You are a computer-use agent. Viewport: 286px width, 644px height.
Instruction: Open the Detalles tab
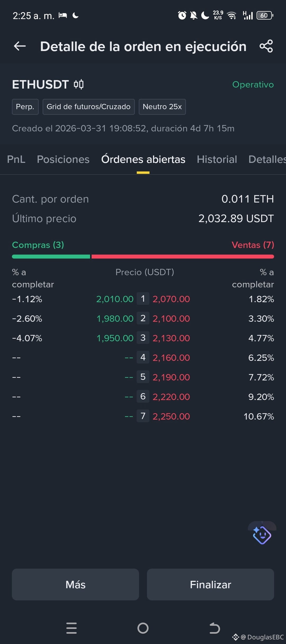[267, 159]
